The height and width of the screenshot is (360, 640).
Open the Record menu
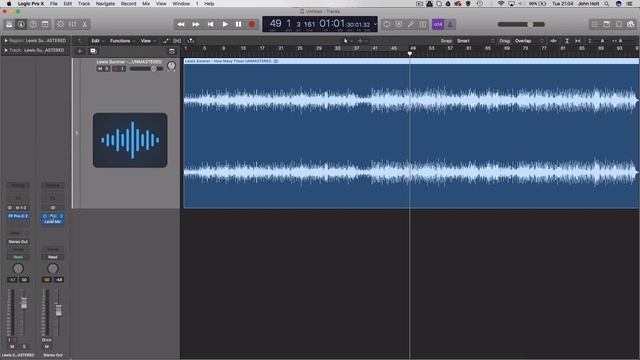pyautogui.click(x=129, y=4)
